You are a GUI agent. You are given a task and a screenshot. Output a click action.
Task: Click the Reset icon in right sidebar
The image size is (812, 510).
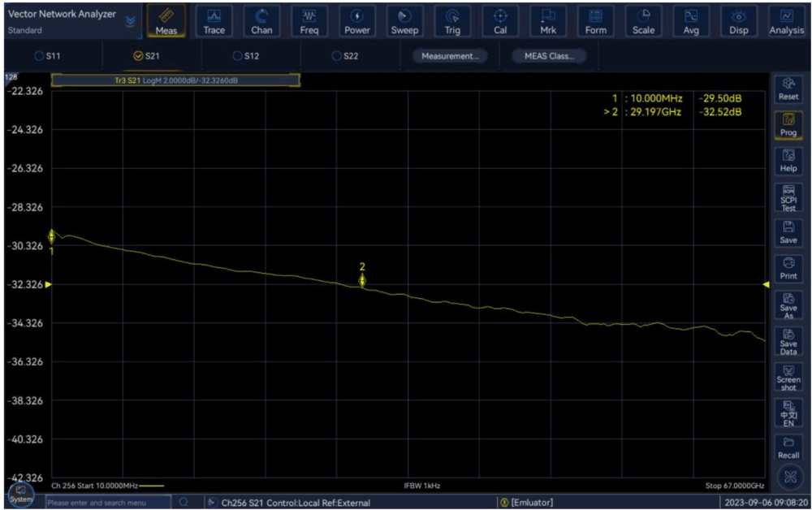click(x=788, y=89)
